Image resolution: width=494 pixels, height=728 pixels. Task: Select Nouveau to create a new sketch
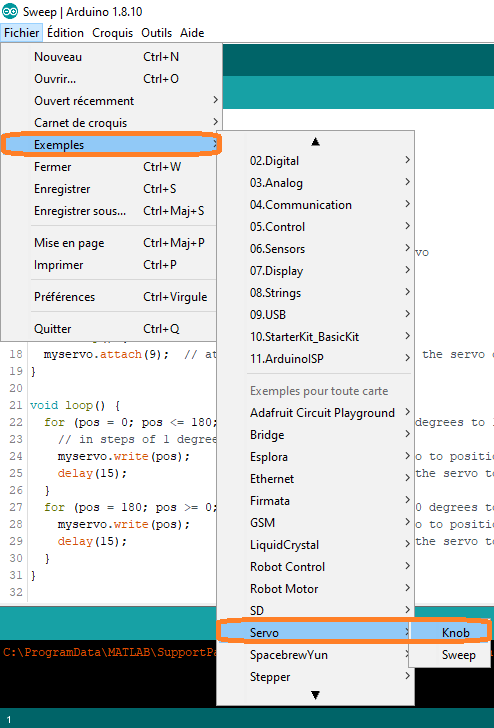(111, 57)
